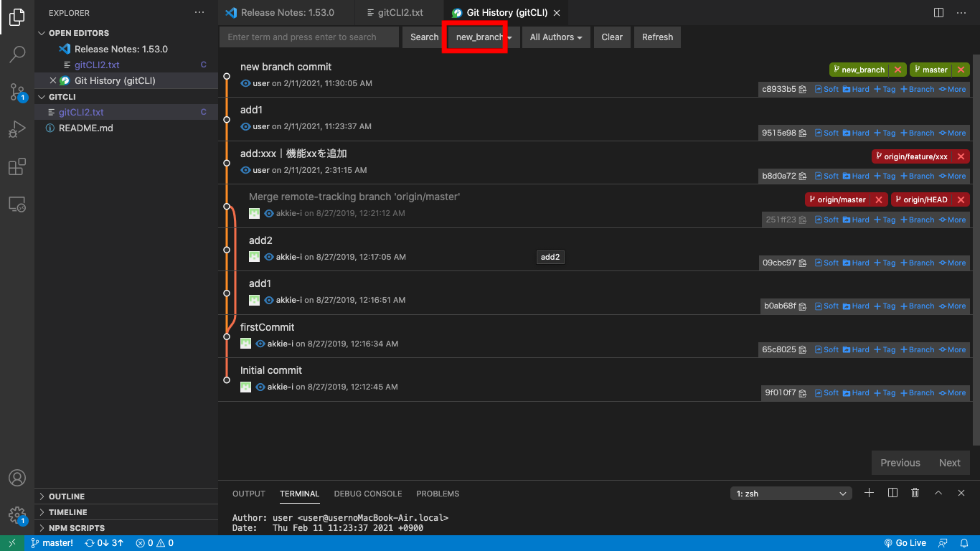This screenshot has height=551, width=980.
Task: Maximize the panel with up chevron
Action: point(938,493)
